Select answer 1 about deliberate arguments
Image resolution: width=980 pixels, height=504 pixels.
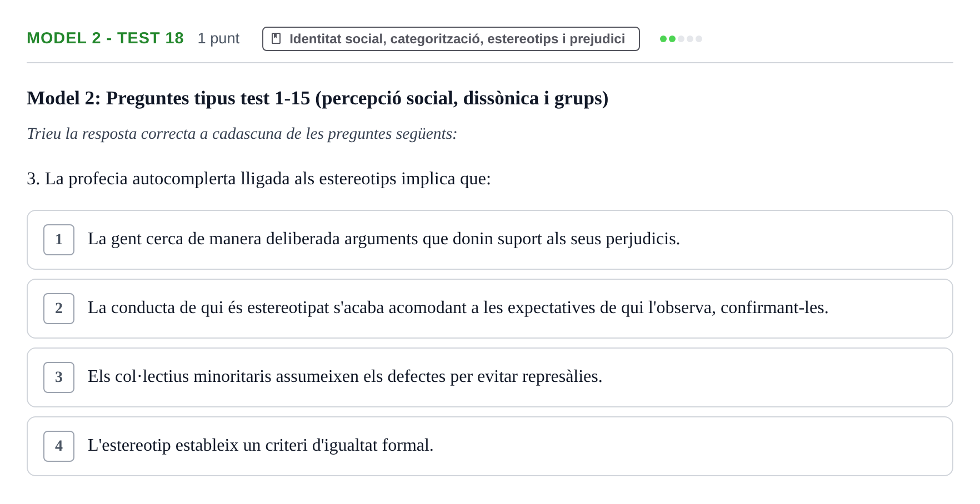click(x=489, y=240)
